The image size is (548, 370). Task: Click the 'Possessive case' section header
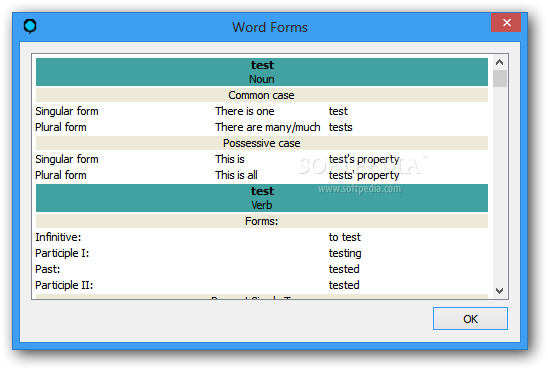point(262,143)
